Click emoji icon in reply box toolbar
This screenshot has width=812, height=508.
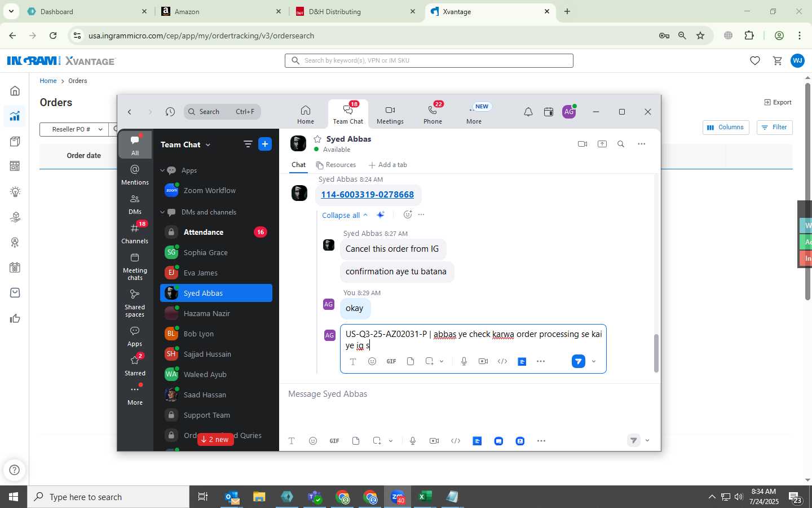[372, 361]
